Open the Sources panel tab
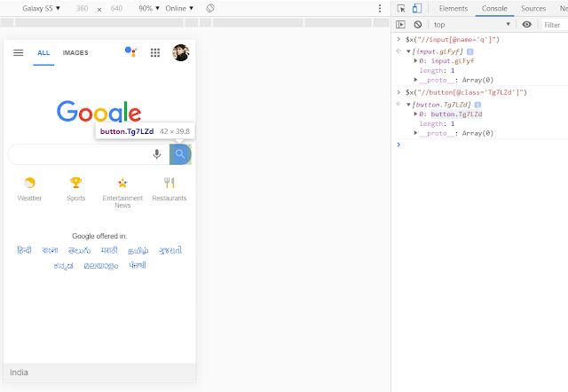This screenshot has width=568, height=392. click(x=533, y=8)
